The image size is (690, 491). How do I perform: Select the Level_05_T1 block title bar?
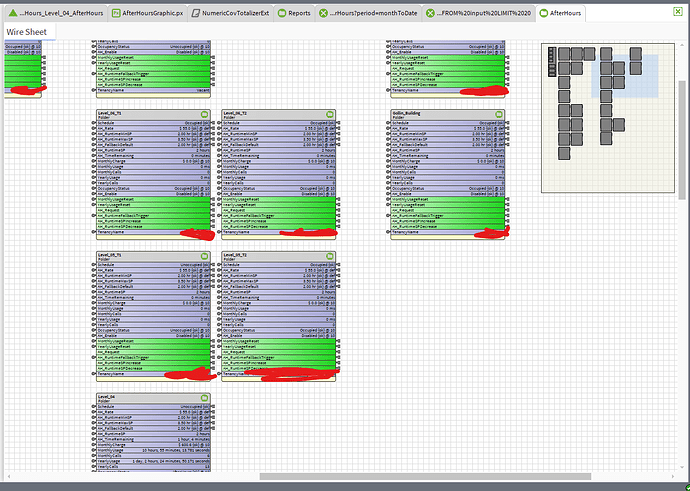(x=153, y=256)
